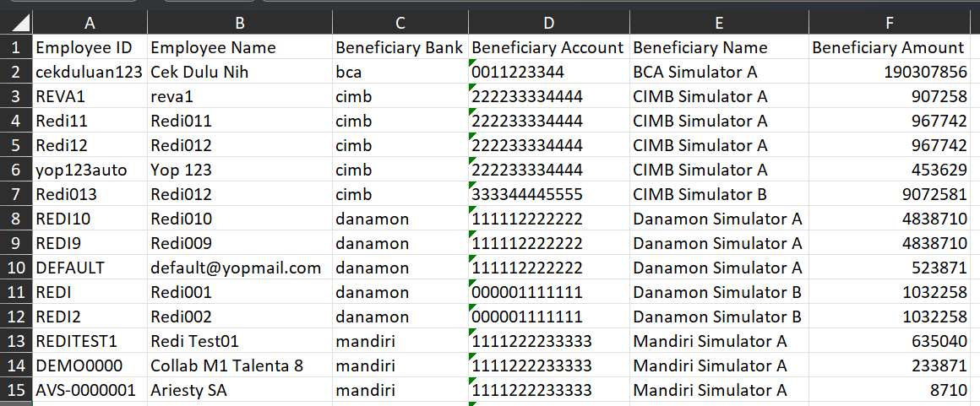Click the amount cell 9072581
Viewport: 980px width, 406px height.
pos(890,194)
